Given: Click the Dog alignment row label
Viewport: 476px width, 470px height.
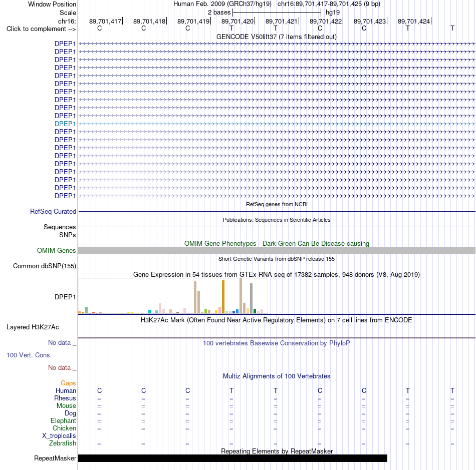Looking at the screenshot, I should point(71,413).
